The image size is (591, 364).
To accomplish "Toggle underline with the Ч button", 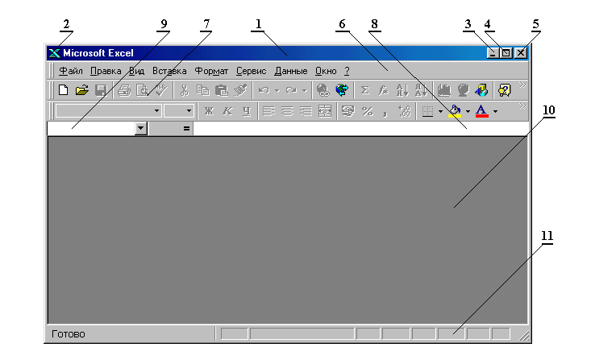I will tap(247, 111).
